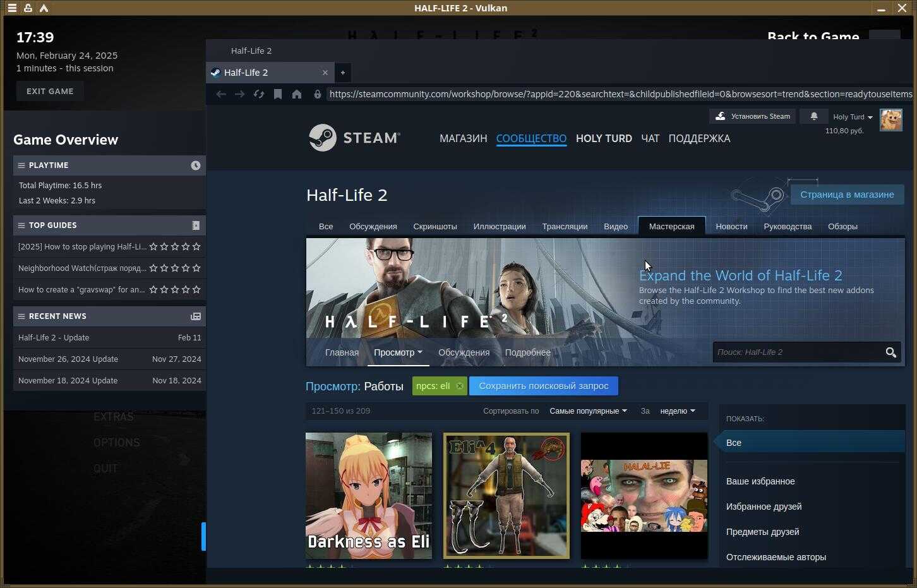The width and height of the screenshot is (917, 588).
Task: Click the padlock icon beside the URL
Action: coord(317,94)
